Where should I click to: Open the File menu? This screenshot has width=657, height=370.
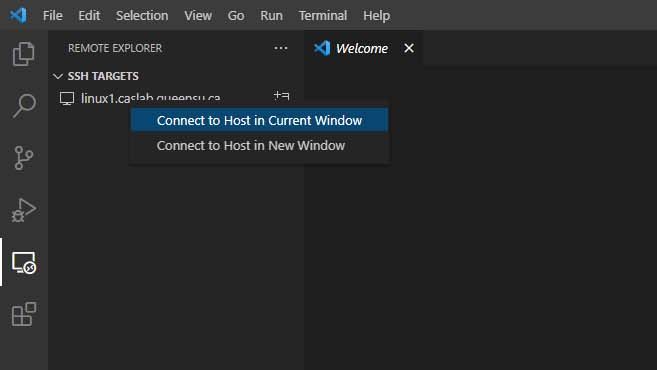(x=52, y=16)
